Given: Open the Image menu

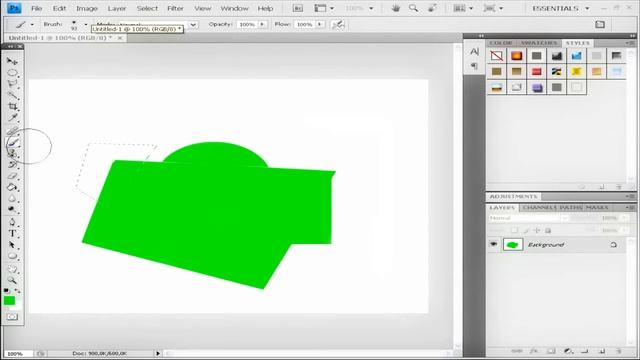Looking at the screenshot, I should coord(87,8).
